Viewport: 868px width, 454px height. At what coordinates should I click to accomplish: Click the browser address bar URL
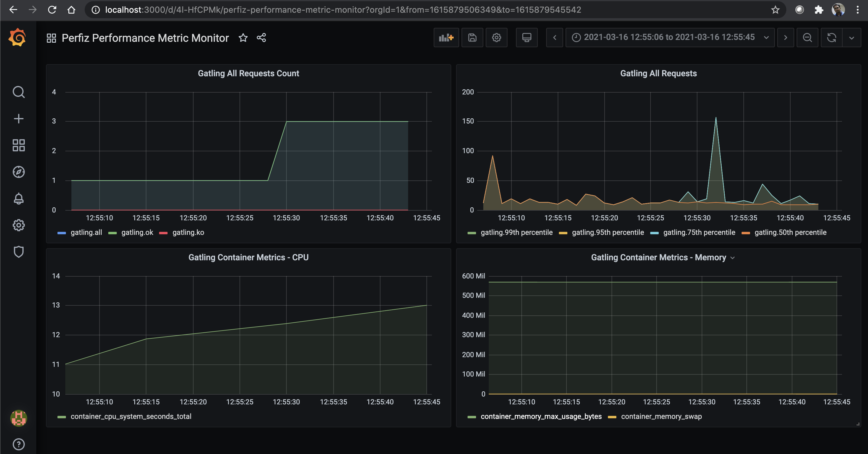(x=343, y=10)
